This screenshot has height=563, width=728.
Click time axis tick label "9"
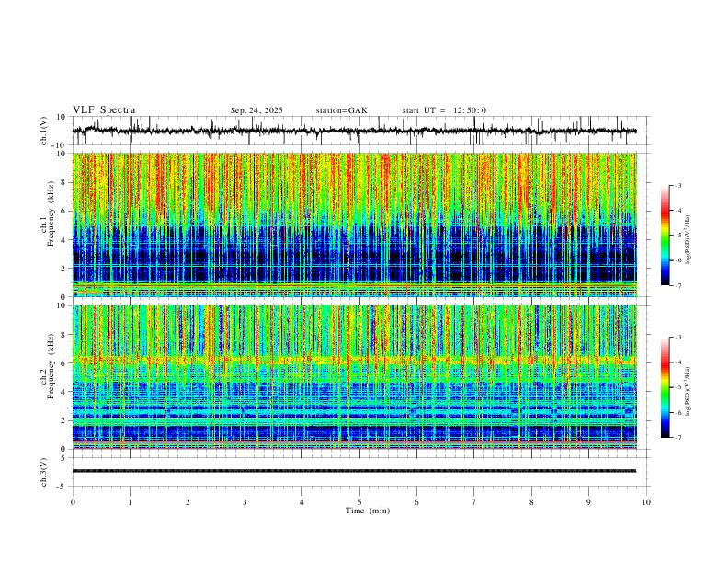pos(588,502)
